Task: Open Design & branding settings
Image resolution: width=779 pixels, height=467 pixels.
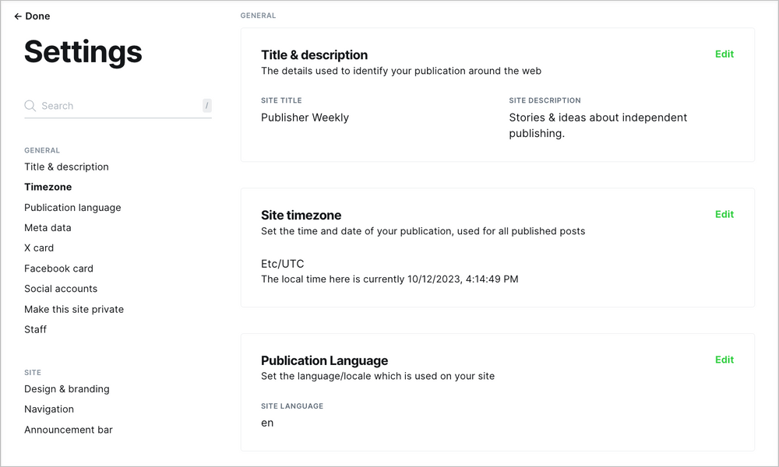Action: click(x=67, y=389)
